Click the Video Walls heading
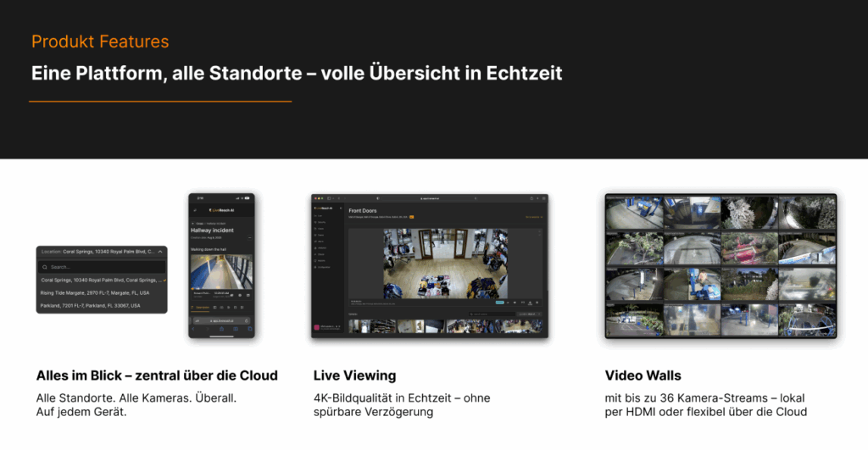The width and height of the screenshot is (868, 450). click(x=643, y=375)
